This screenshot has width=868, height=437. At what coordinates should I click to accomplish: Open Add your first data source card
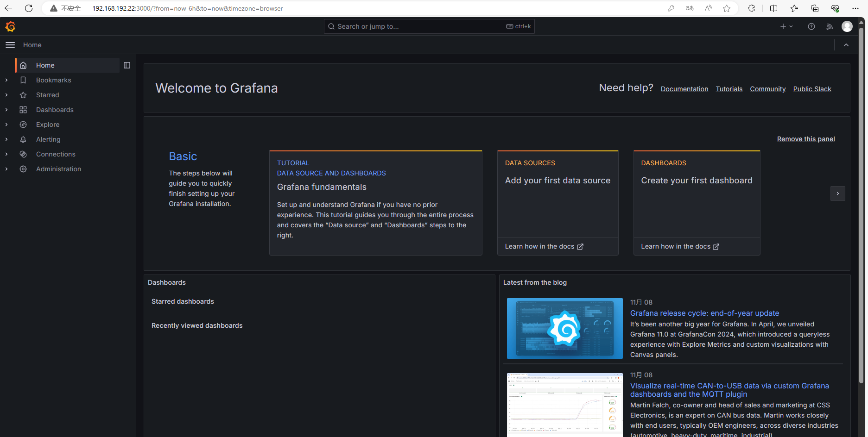point(558,194)
